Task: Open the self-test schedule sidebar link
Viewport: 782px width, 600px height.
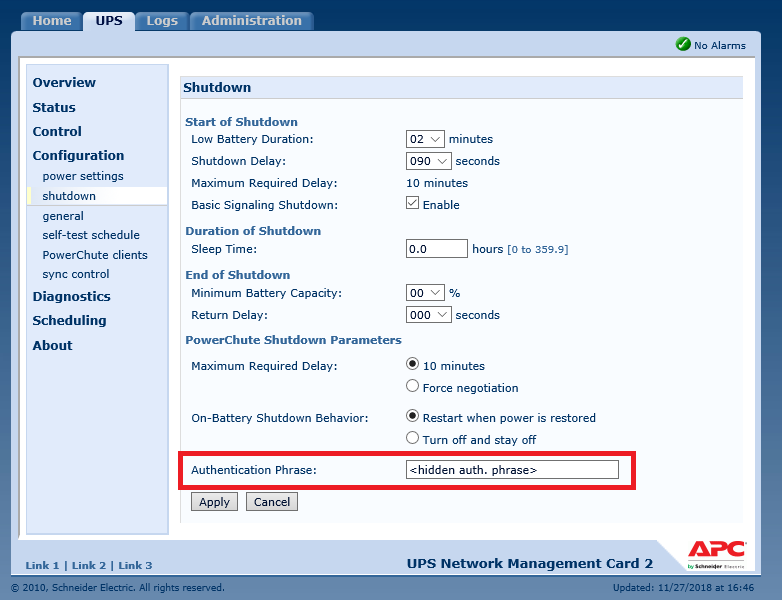Action: tap(91, 235)
